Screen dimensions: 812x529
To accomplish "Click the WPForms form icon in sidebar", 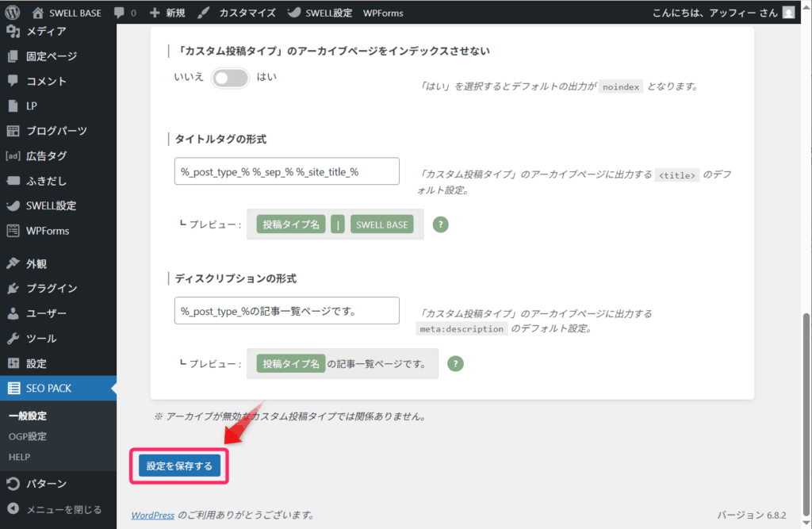I will tap(13, 231).
